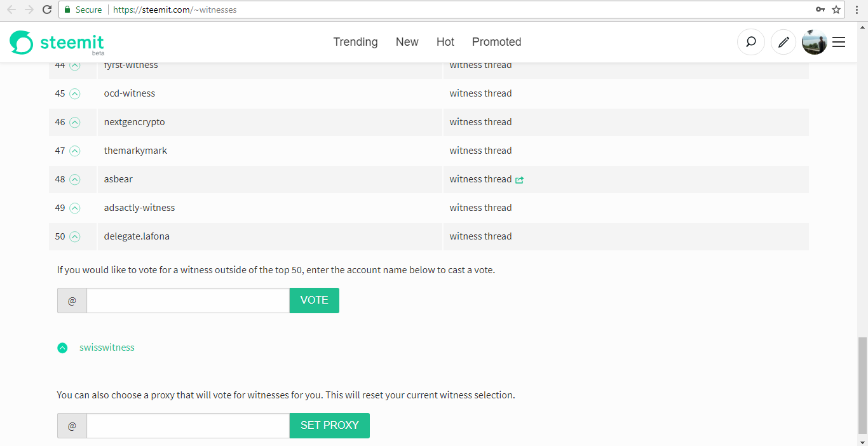Click the green VOTE button
The height and width of the screenshot is (446, 868).
pyautogui.click(x=315, y=301)
